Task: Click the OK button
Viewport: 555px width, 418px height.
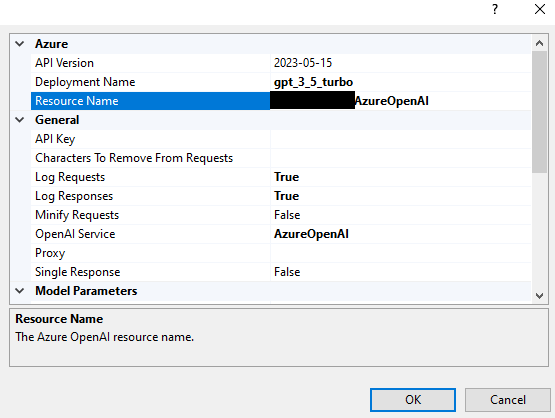Action: coord(413,400)
